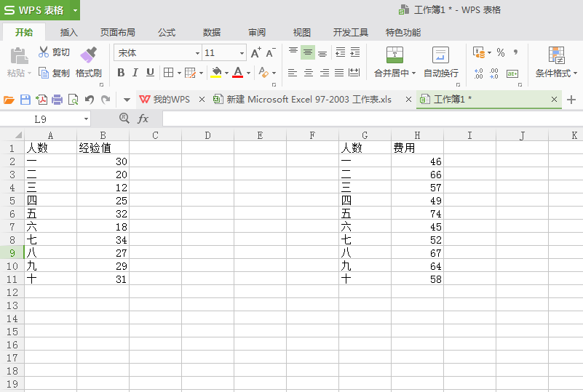Image resolution: width=583 pixels, height=392 pixels.
Task: Click the percent style icon
Action: (x=501, y=53)
